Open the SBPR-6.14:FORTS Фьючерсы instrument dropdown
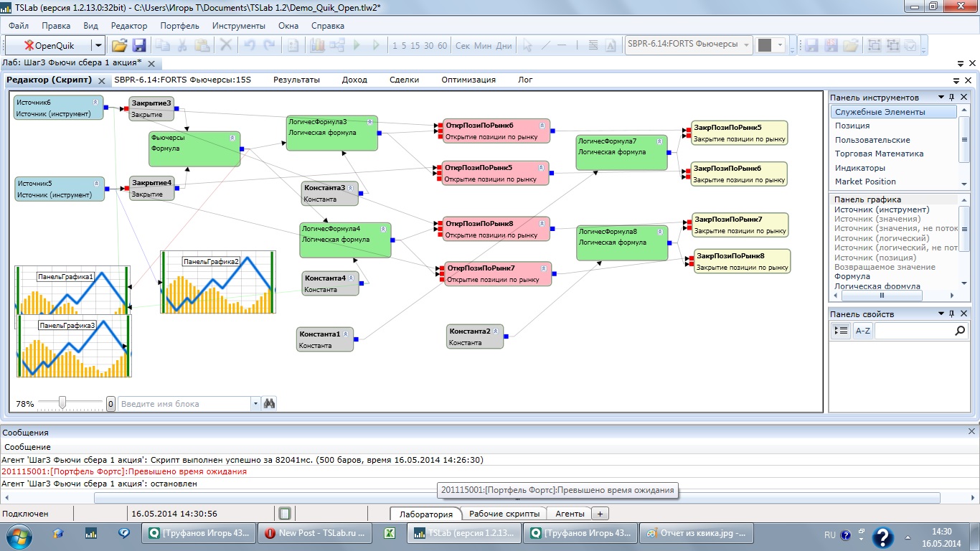Viewport: 980px width, 551px height. pyautogui.click(x=746, y=45)
